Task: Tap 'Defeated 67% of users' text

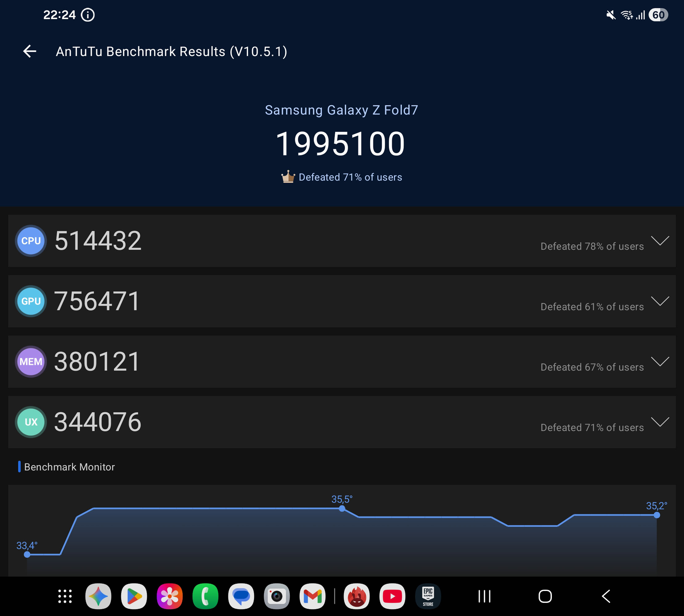Action: [x=592, y=367]
